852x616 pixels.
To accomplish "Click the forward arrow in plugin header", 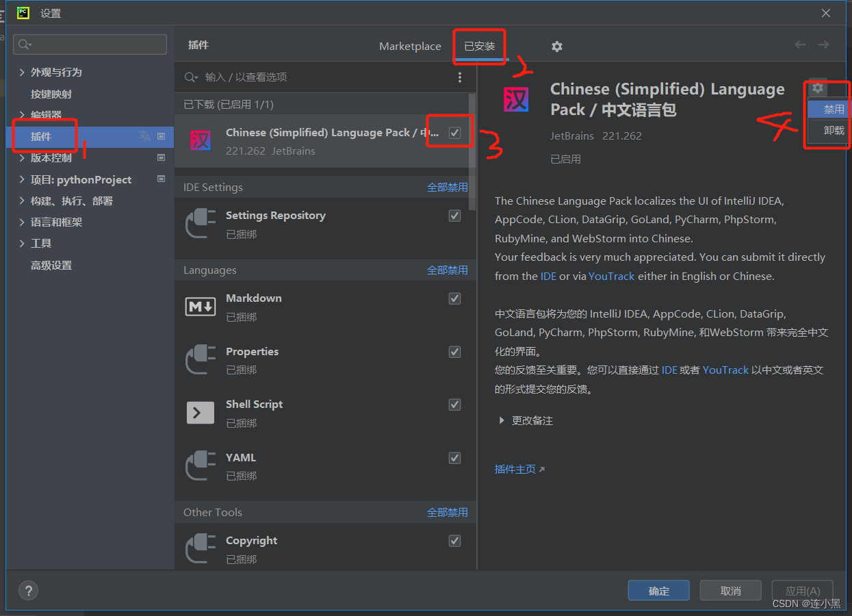I will 823,44.
